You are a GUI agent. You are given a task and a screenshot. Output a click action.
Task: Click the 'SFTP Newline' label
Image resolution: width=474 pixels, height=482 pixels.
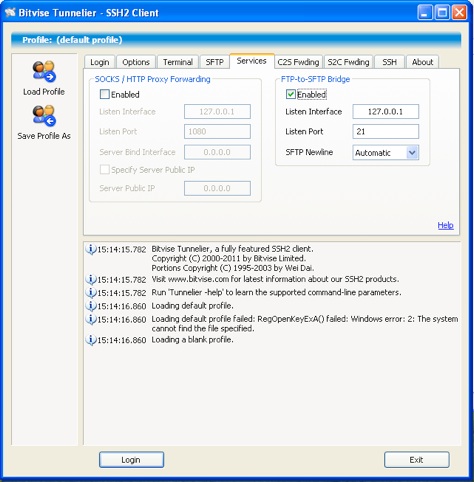tap(309, 152)
